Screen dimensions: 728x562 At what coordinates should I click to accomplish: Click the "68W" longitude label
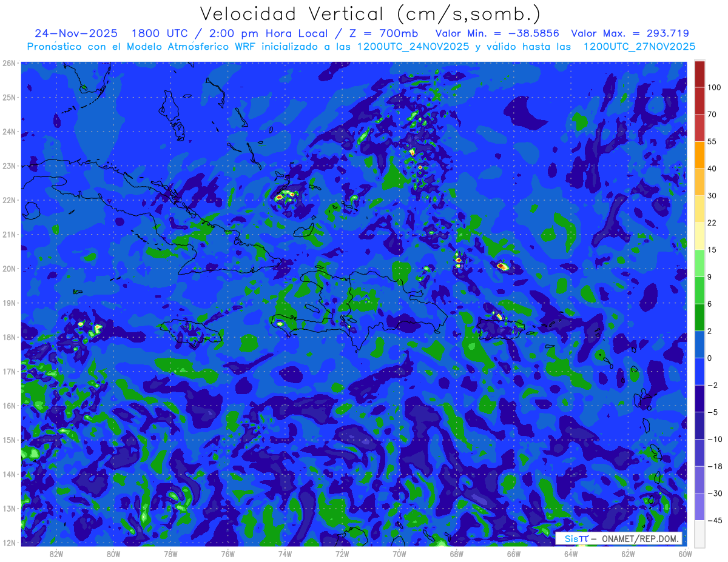pyautogui.click(x=457, y=554)
